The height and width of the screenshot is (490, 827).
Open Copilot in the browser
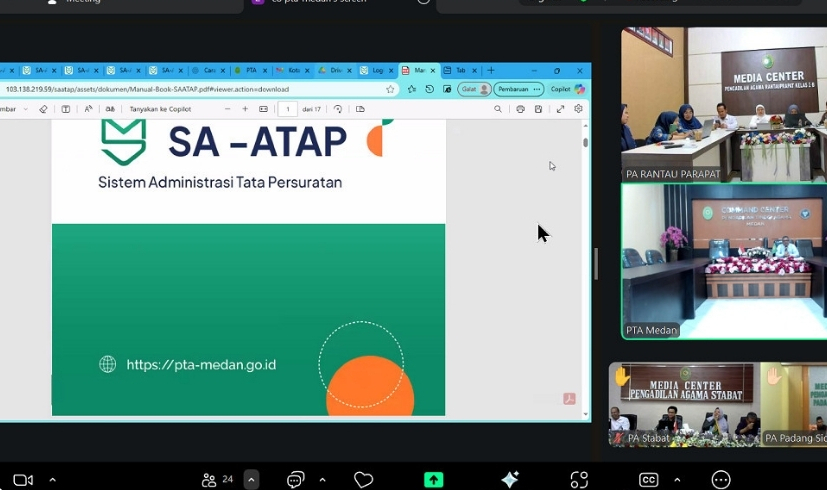tap(568, 89)
